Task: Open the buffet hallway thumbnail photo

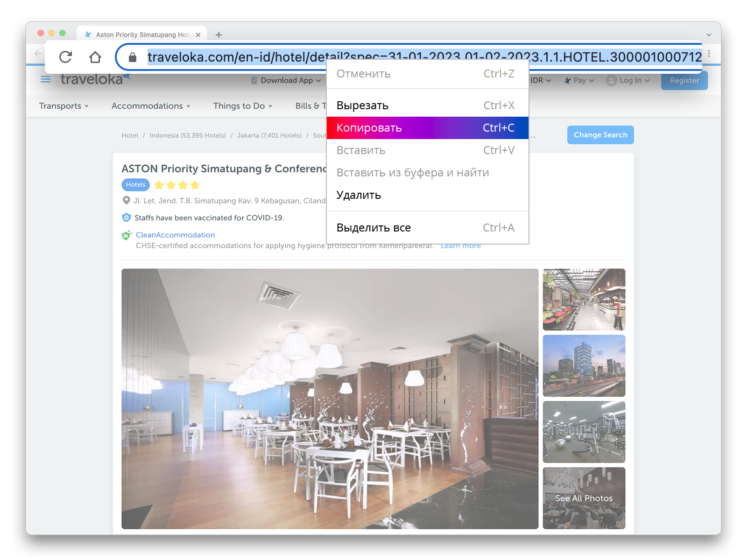Action: pos(584,300)
